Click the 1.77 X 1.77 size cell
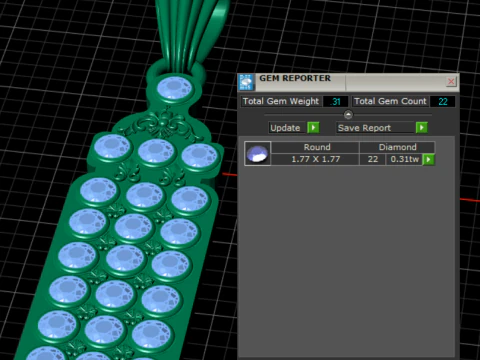Image resolution: width=480 pixels, height=360 pixels. 315,159
